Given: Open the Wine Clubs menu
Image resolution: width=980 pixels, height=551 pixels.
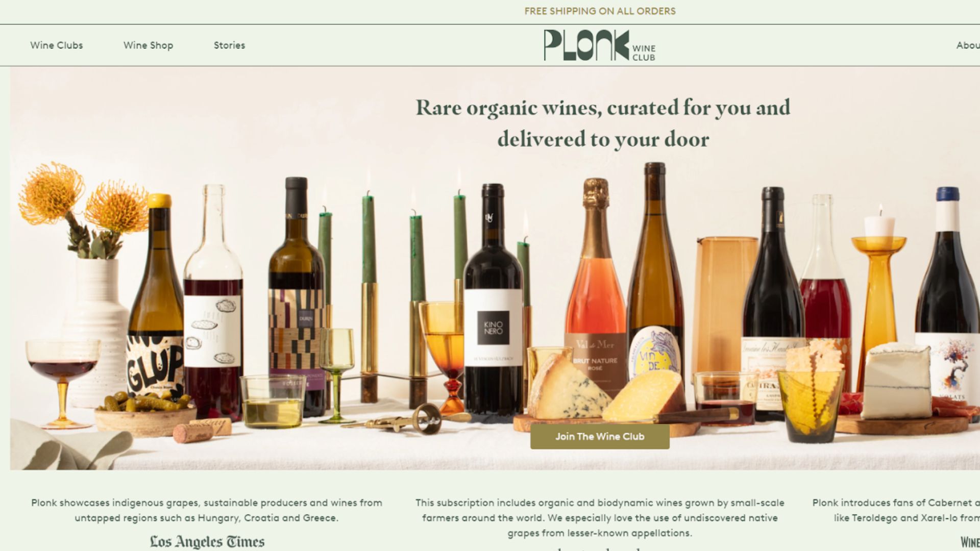Looking at the screenshot, I should (56, 45).
